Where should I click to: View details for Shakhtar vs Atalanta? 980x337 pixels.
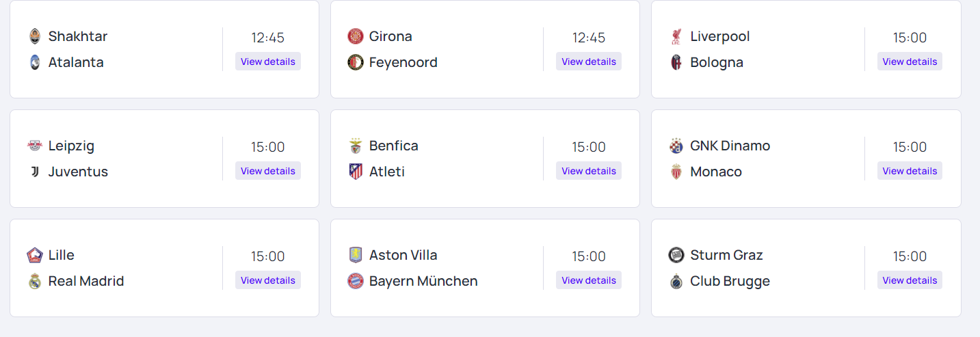pyautogui.click(x=268, y=62)
